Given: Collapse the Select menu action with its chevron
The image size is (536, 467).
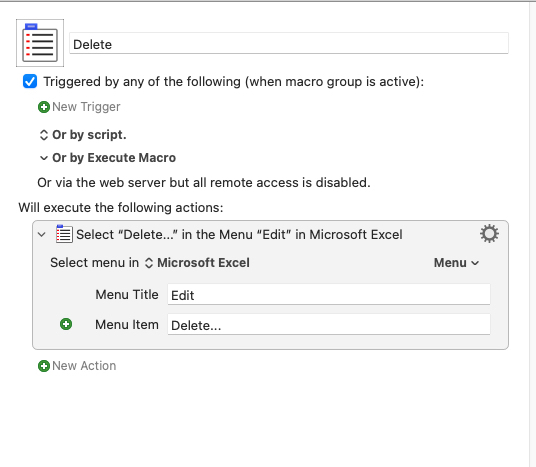Looking at the screenshot, I should pos(42,235).
